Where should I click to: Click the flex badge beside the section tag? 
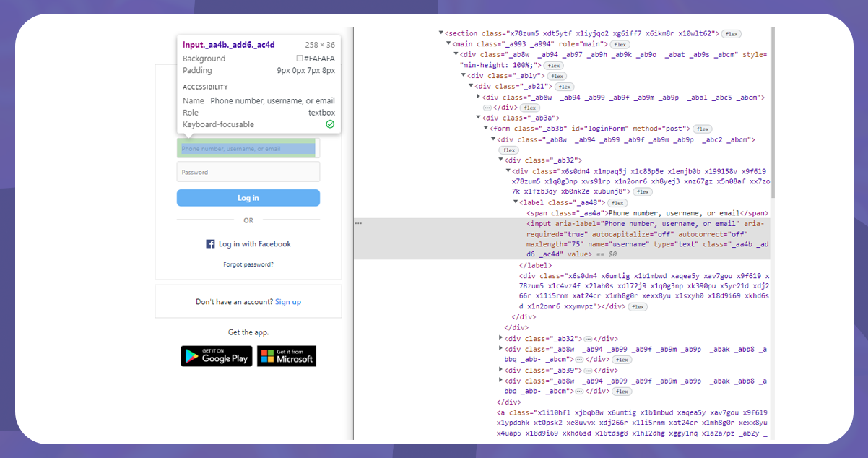(x=732, y=34)
